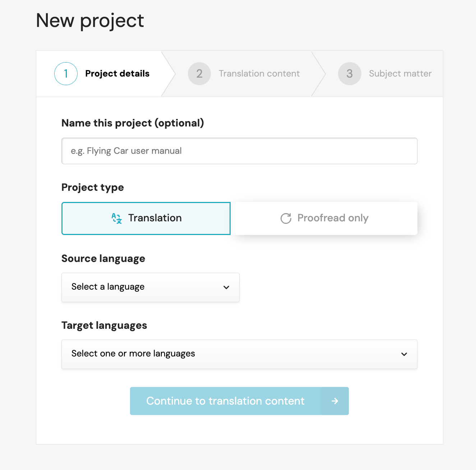The height and width of the screenshot is (470, 476).
Task: Expand the 'Select a language' combo box
Action: coord(150,287)
